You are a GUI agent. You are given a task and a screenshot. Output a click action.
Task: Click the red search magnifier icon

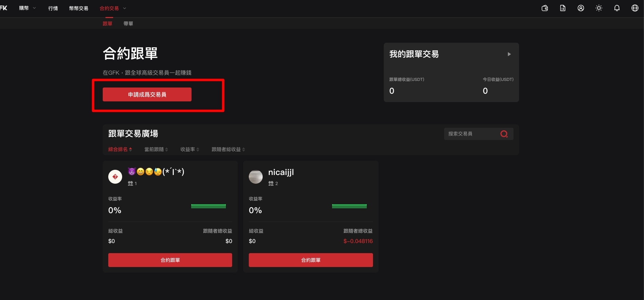click(x=504, y=134)
